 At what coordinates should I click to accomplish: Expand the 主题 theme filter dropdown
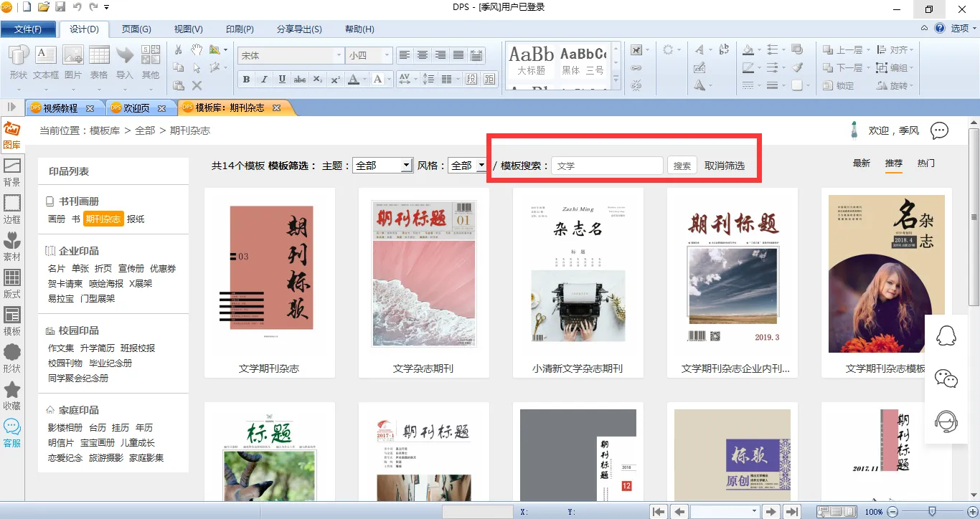click(x=406, y=166)
